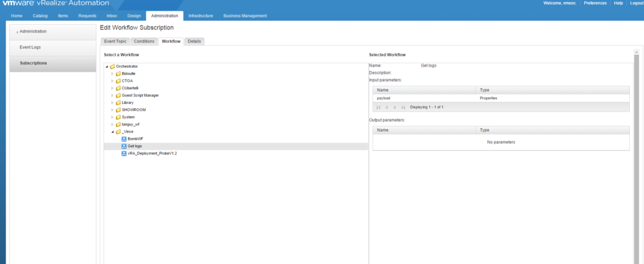Switch to the Conditions tab

point(144,41)
